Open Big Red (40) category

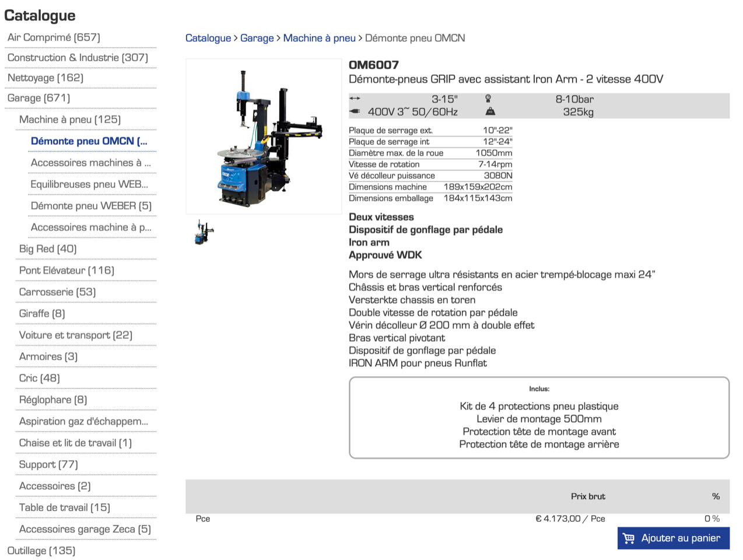click(x=48, y=249)
